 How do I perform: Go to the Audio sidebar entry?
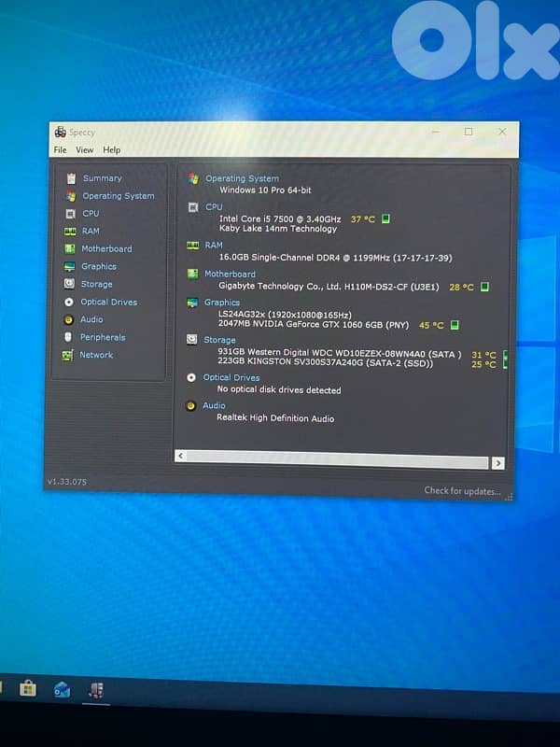pos(91,319)
